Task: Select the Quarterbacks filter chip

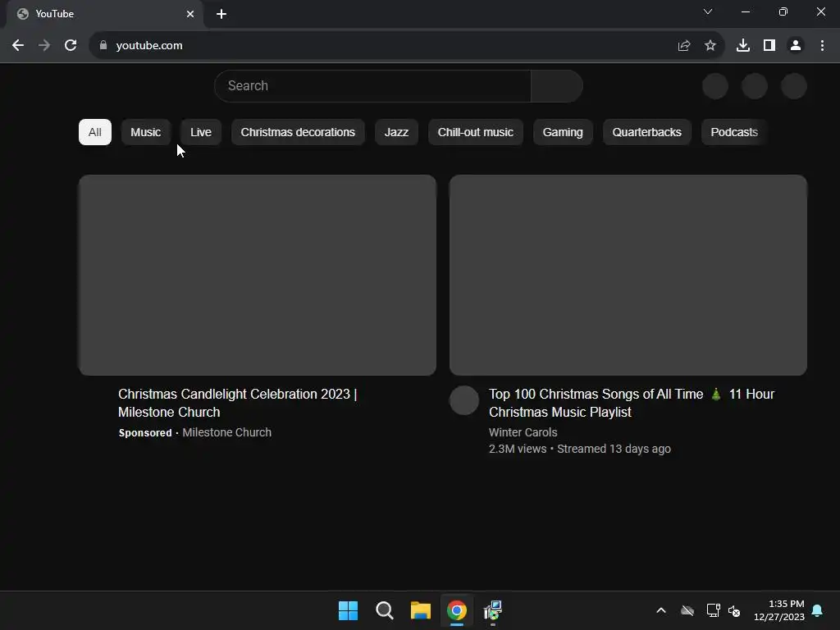Action: (x=646, y=132)
